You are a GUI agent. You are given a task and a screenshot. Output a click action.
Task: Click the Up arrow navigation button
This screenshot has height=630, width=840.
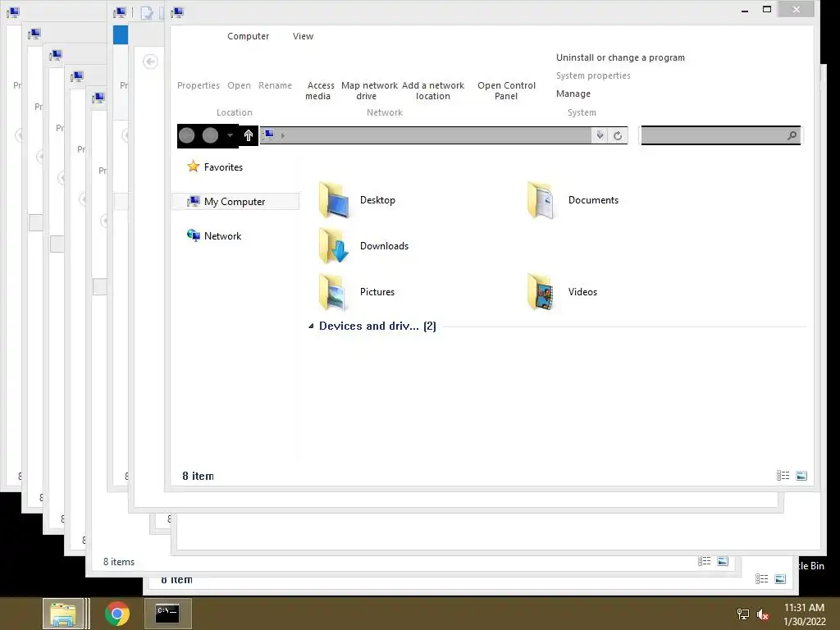[x=248, y=135]
